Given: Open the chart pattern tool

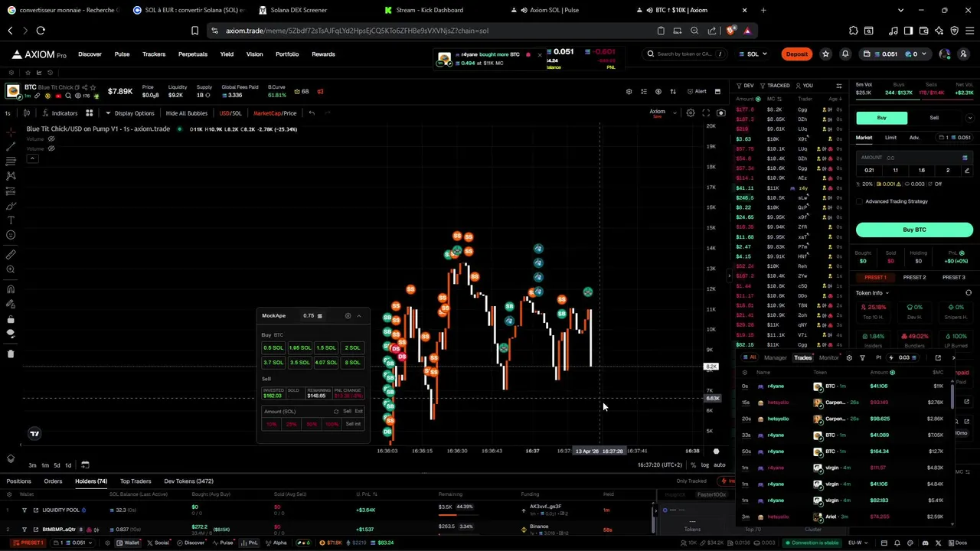Looking at the screenshot, I should [x=11, y=176].
